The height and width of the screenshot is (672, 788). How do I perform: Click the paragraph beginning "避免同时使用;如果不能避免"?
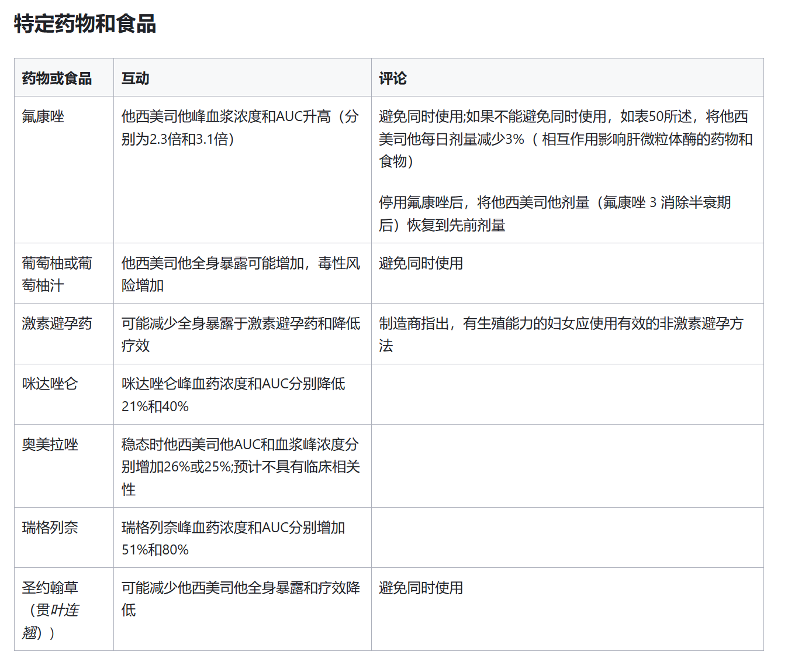click(565, 139)
